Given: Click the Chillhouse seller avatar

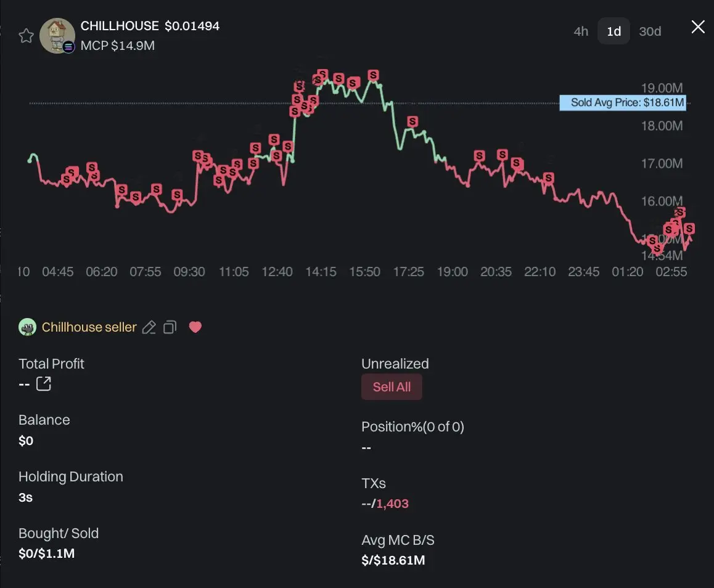Looking at the screenshot, I should pos(27,327).
